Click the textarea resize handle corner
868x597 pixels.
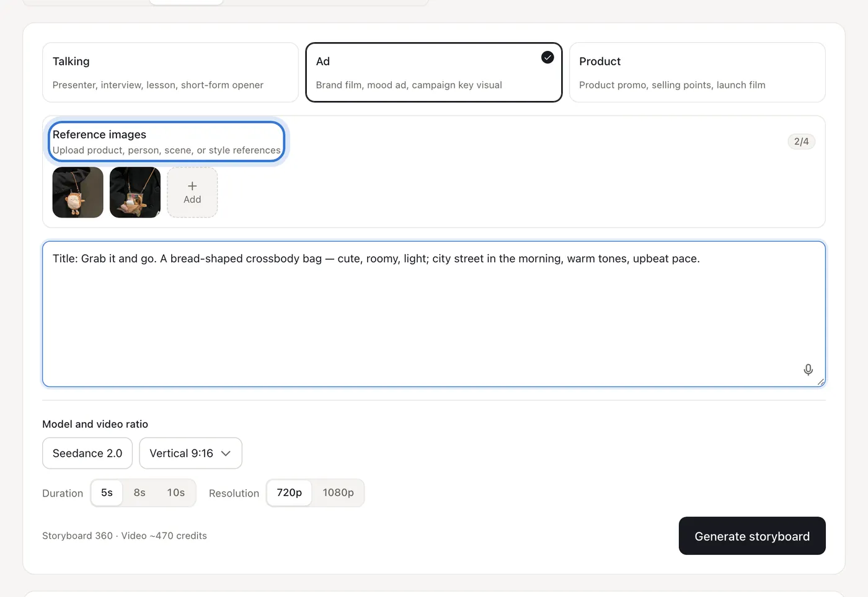[x=821, y=383]
